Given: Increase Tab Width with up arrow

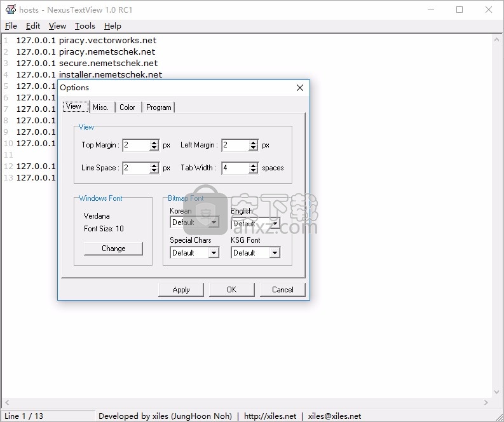Looking at the screenshot, I should pos(254,165).
